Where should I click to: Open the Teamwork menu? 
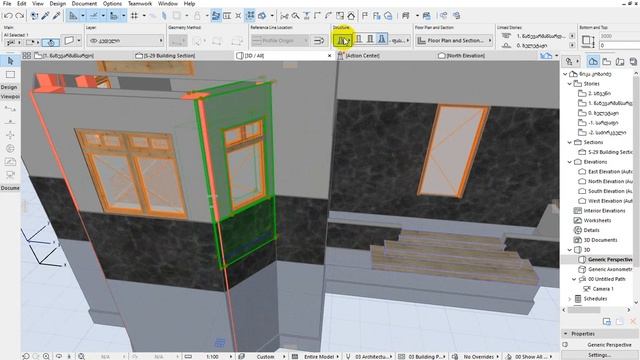point(140,3)
